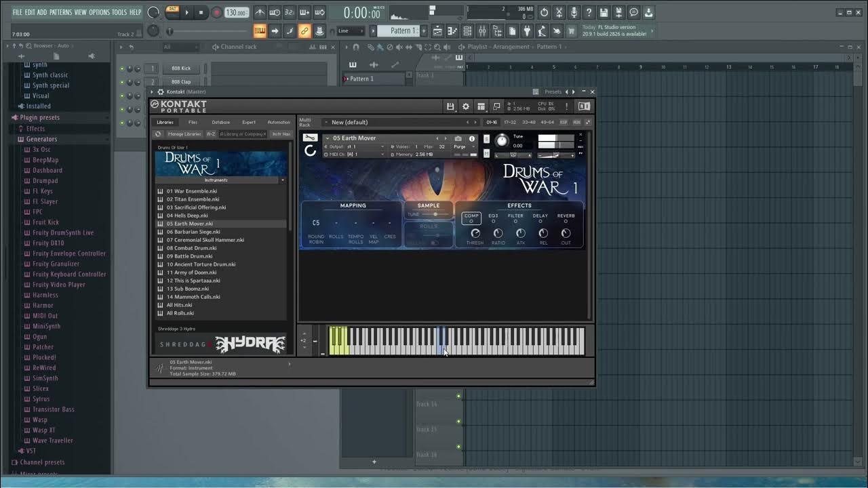868x488 pixels.
Task: Load 06 Barbarian Siege.nki instrument
Action: (193, 232)
